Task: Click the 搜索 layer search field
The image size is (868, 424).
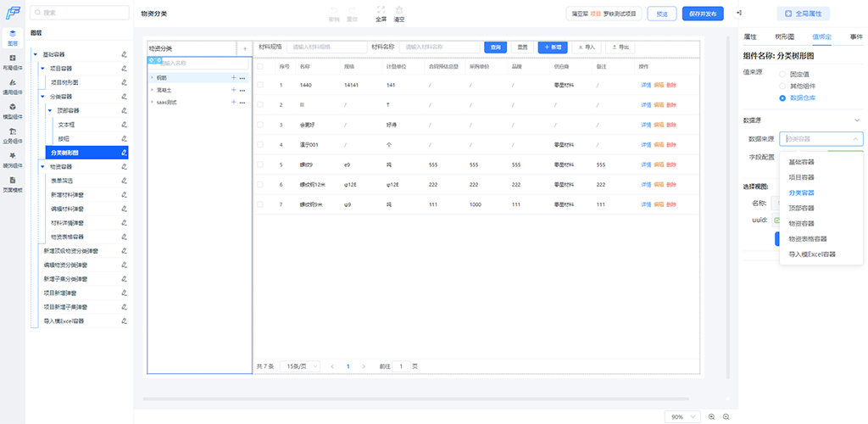Action: click(x=79, y=12)
